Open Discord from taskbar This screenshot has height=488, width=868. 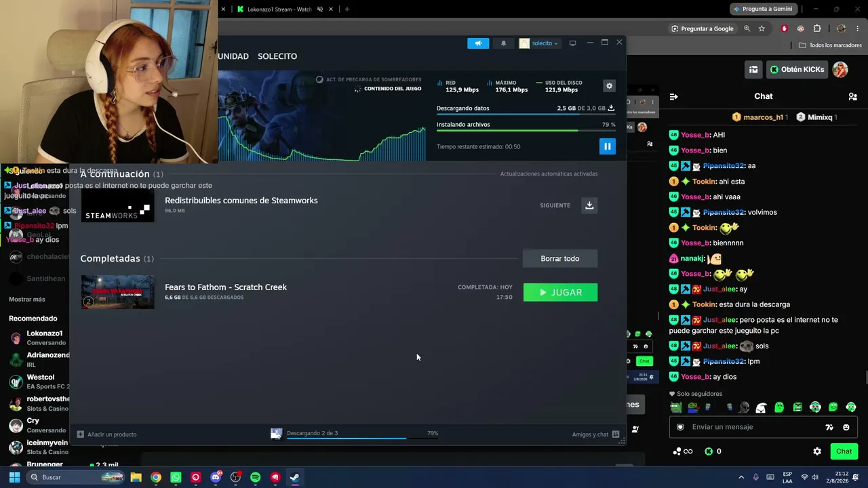[x=216, y=477]
